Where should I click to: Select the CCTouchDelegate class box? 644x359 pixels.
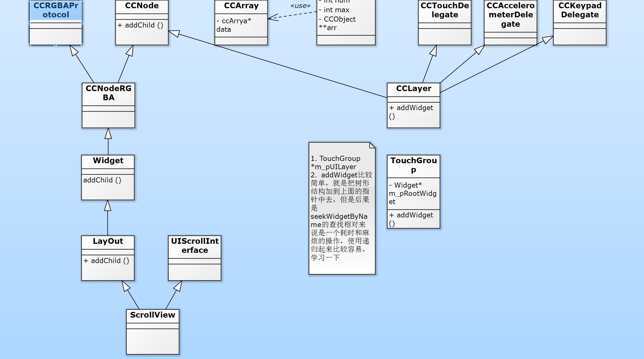pos(445,23)
